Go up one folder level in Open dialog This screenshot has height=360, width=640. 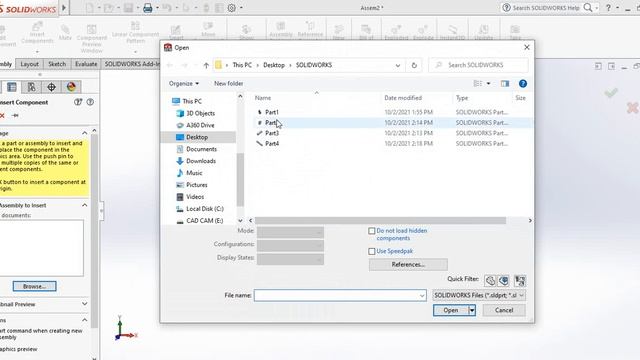206,65
